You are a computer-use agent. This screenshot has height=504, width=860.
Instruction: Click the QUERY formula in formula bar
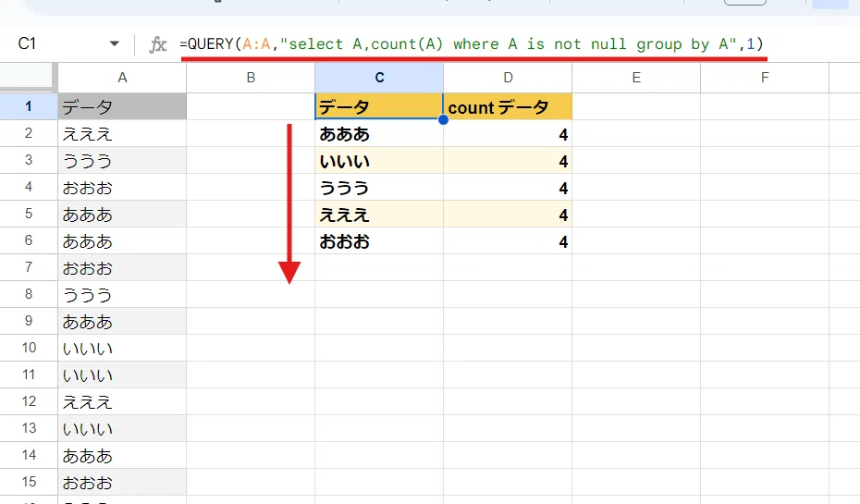(471, 43)
